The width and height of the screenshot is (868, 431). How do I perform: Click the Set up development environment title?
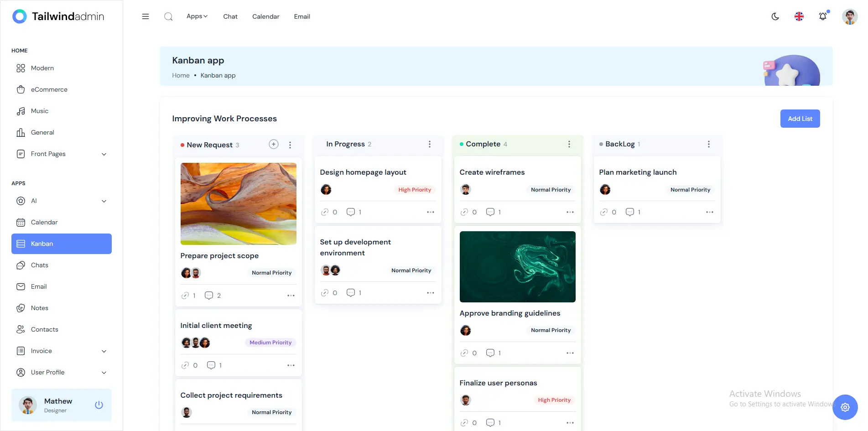[x=355, y=248]
